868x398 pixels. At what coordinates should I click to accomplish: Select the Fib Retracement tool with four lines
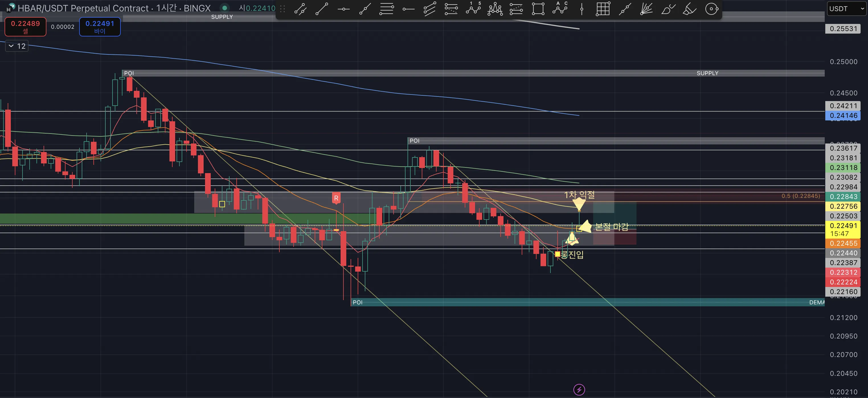click(x=386, y=9)
